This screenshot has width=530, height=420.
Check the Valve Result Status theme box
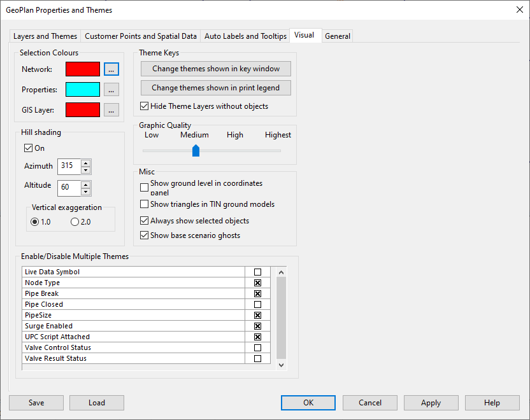click(x=257, y=358)
